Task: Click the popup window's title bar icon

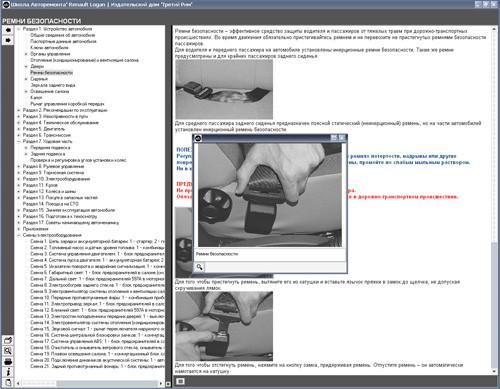Action: [198, 138]
